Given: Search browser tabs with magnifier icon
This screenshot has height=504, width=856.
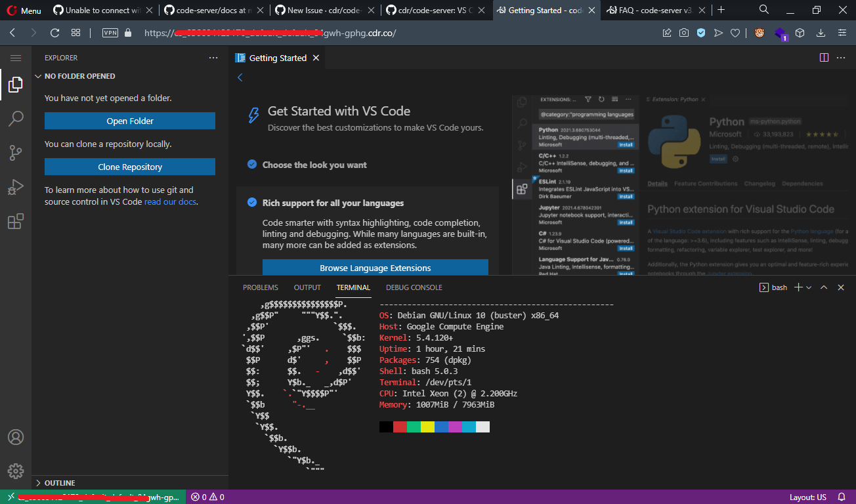Looking at the screenshot, I should point(764,10).
